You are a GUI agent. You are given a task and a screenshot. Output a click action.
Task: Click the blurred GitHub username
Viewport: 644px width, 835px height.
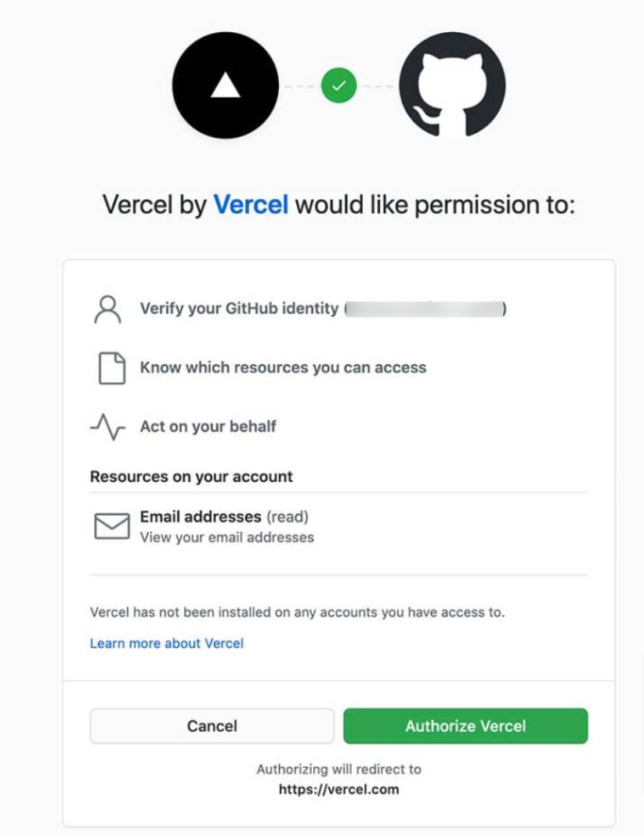[x=424, y=309]
